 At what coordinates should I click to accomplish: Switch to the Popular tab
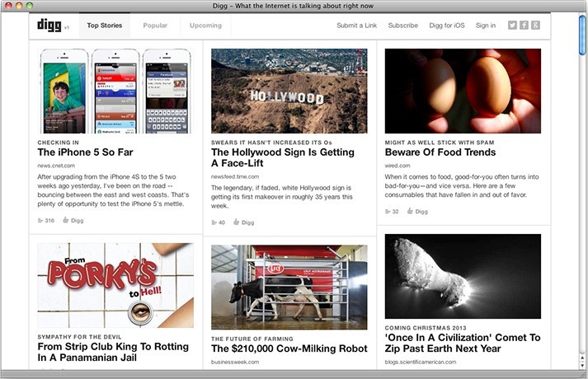155,26
